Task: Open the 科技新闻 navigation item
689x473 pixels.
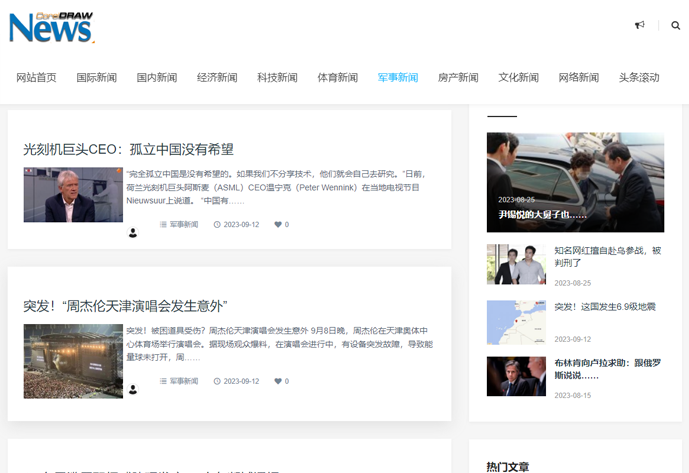Action: pyautogui.click(x=277, y=78)
